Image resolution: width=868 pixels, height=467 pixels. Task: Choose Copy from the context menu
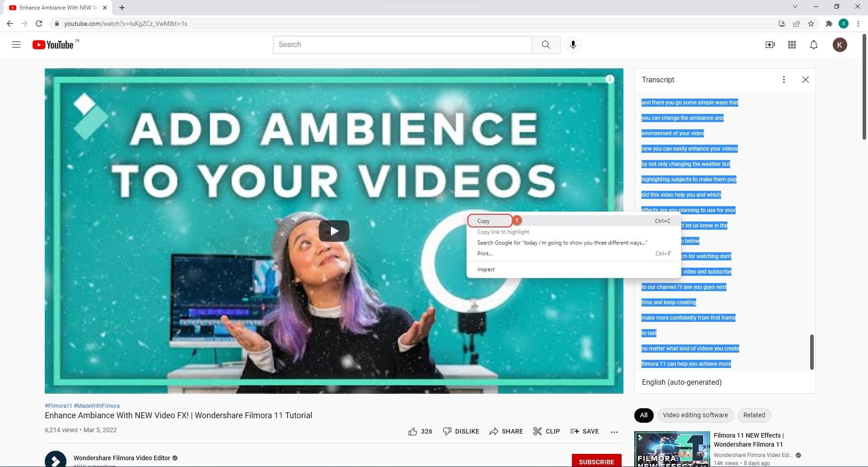coord(484,221)
